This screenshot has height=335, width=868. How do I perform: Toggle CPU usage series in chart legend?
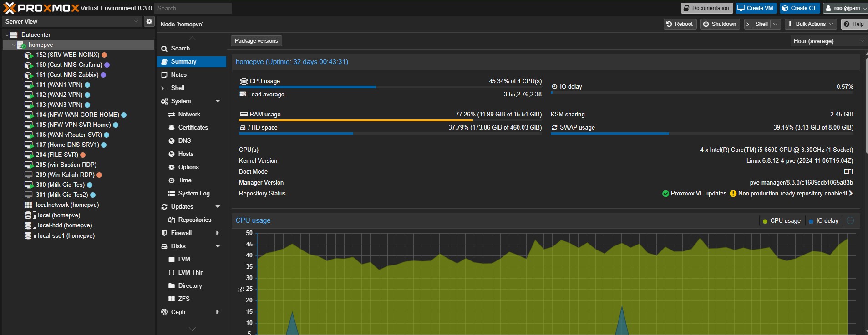click(x=781, y=221)
